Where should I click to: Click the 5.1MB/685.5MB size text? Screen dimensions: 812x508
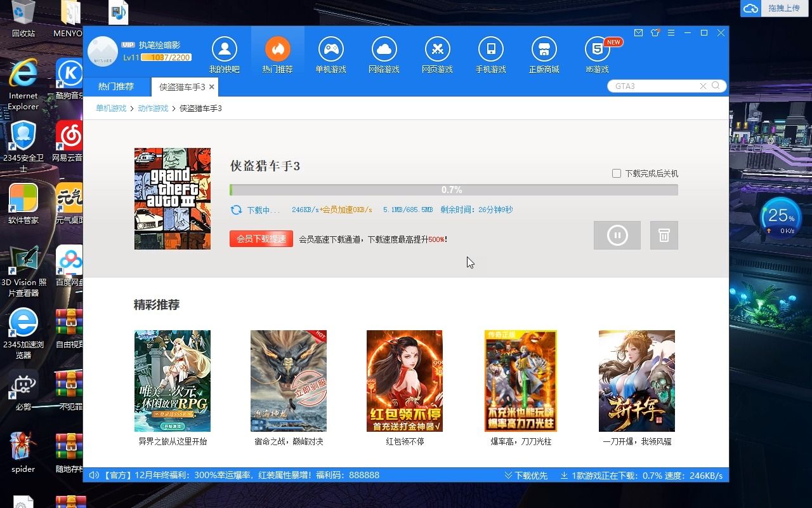pyautogui.click(x=408, y=210)
